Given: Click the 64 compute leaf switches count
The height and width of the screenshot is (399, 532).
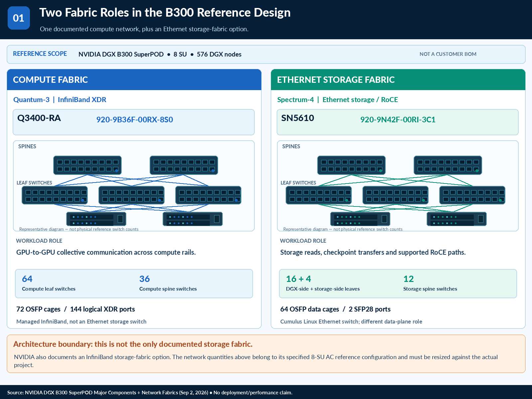Looking at the screenshot, I should click(x=27, y=279).
